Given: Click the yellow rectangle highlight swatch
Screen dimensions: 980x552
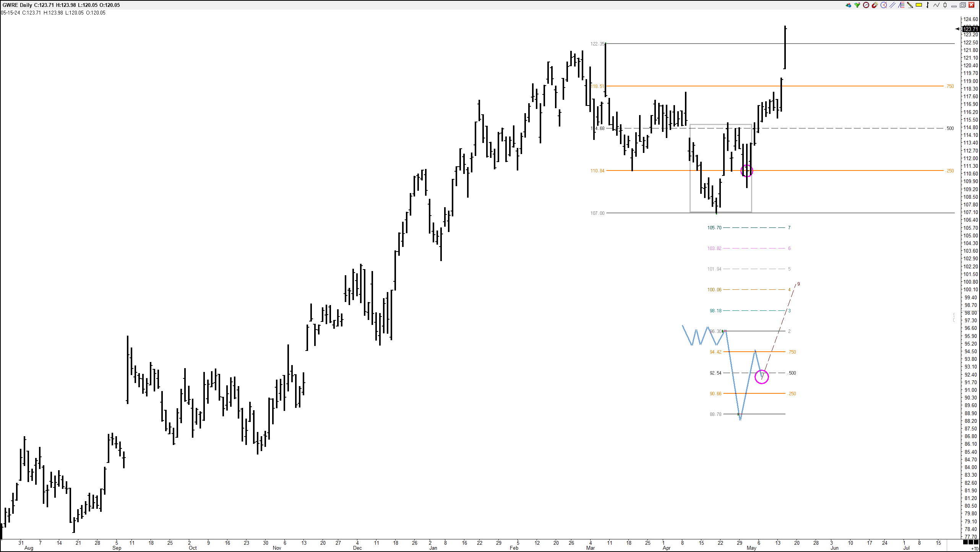Looking at the screenshot, I should [919, 5].
